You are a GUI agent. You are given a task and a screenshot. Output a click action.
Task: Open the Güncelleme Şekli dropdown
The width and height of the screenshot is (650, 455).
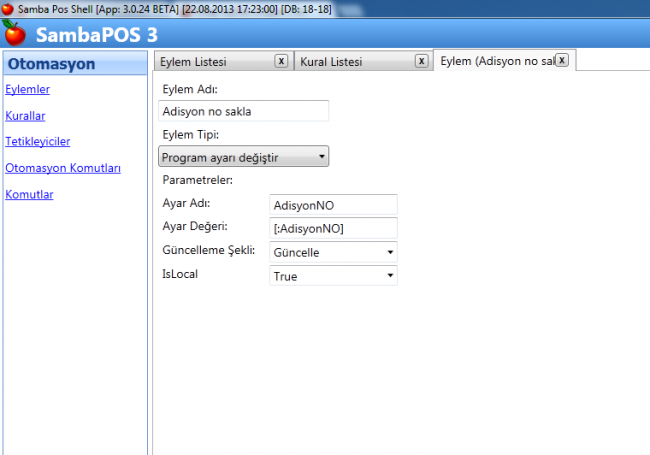pos(334,252)
